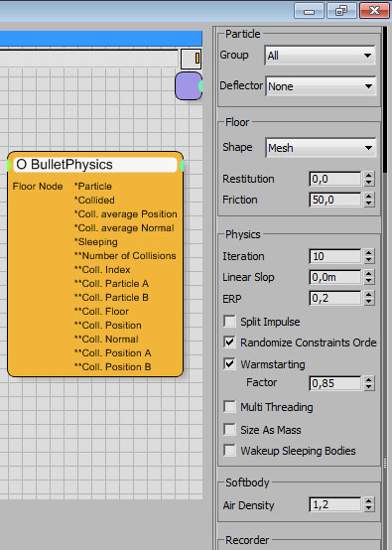The width and height of the screenshot is (392, 550).
Task: Restore down the window
Action: tap(341, 11)
